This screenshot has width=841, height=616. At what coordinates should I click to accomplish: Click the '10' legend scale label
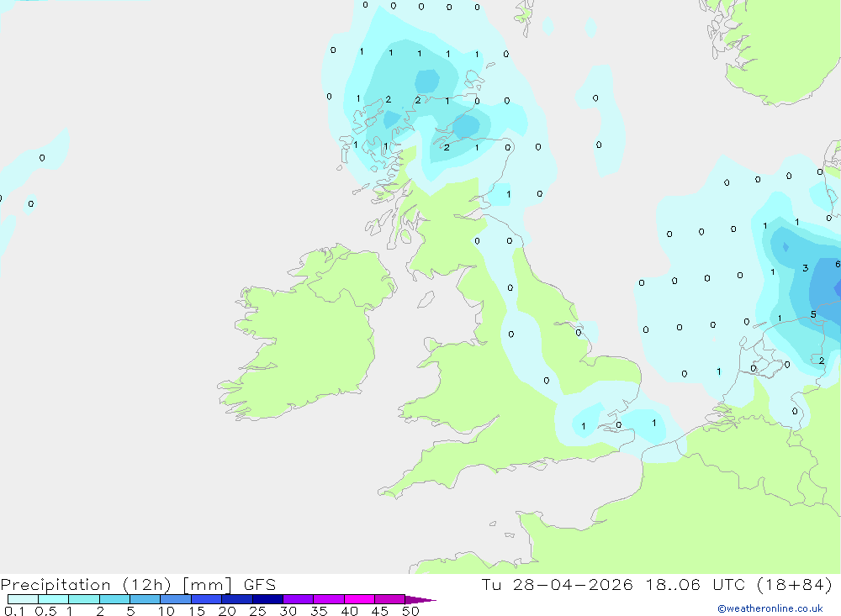click(167, 611)
